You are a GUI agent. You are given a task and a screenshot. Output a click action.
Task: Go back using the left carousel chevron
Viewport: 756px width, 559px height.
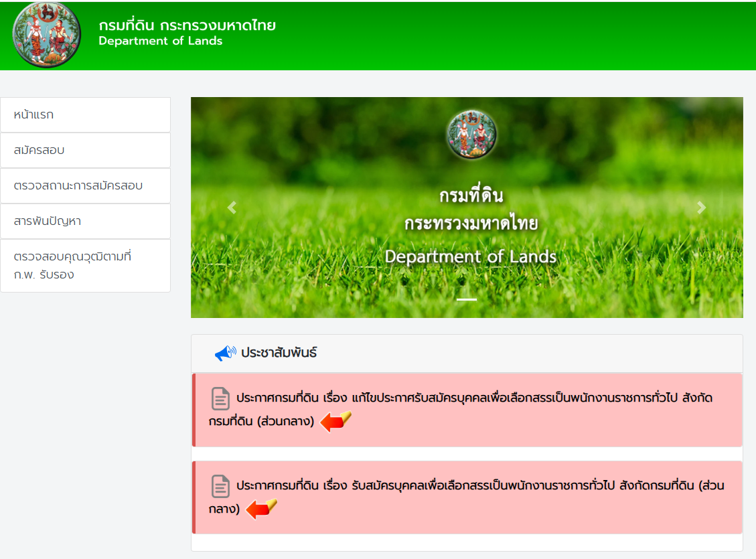pyautogui.click(x=232, y=208)
